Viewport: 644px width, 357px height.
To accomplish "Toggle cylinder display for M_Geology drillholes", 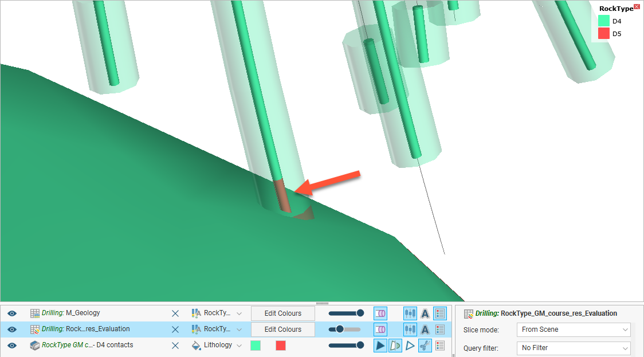I will [x=380, y=313].
